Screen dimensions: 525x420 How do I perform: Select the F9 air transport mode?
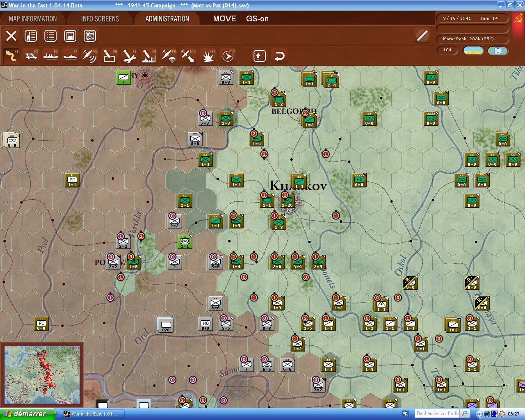point(169,56)
